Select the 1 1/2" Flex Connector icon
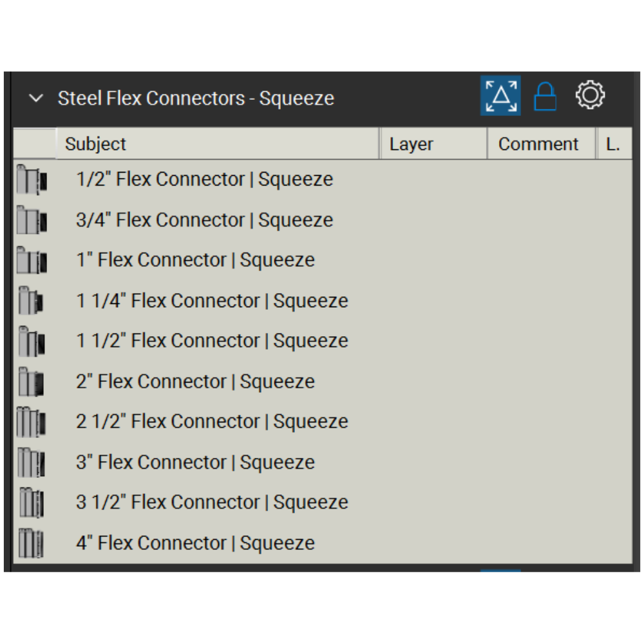Image resolution: width=644 pixels, height=644 pixels. pos(32,341)
